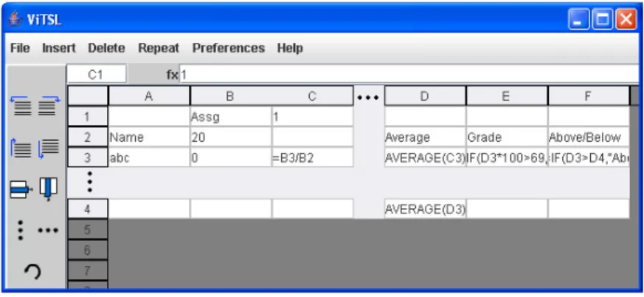Click cell containing 'AVERAGE(C3)'
Screen dimensions: 644x297
425,157
